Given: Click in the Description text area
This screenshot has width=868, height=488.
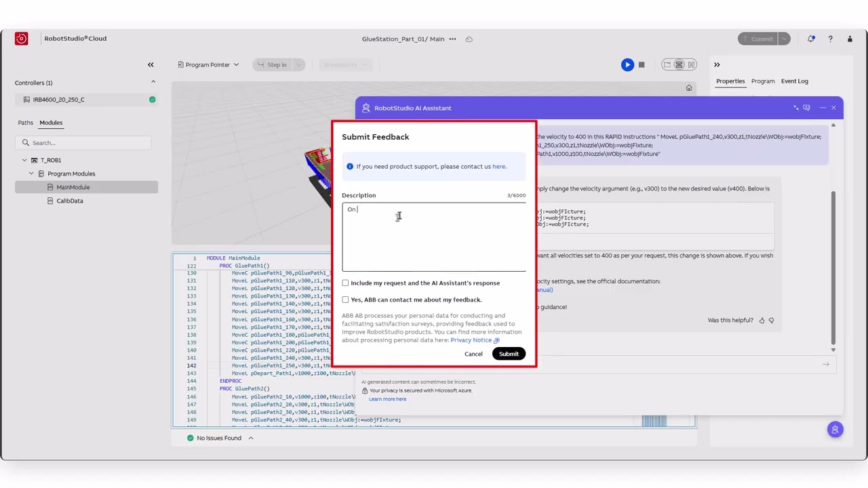Looking at the screenshot, I should tap(434, 237).
